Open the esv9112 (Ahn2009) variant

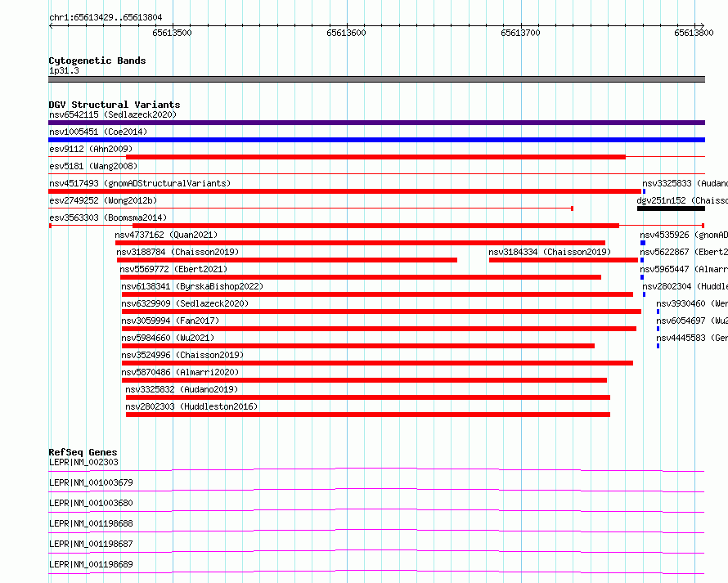91,149
